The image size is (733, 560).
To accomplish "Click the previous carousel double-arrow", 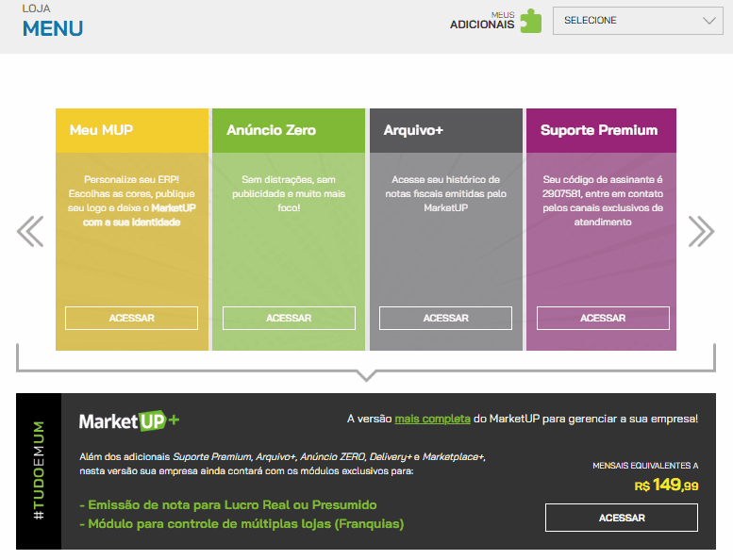I will (30, 231).
